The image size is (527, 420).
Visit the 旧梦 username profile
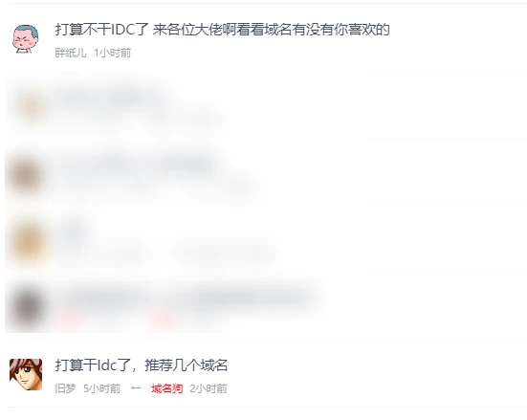coord(65,388)
